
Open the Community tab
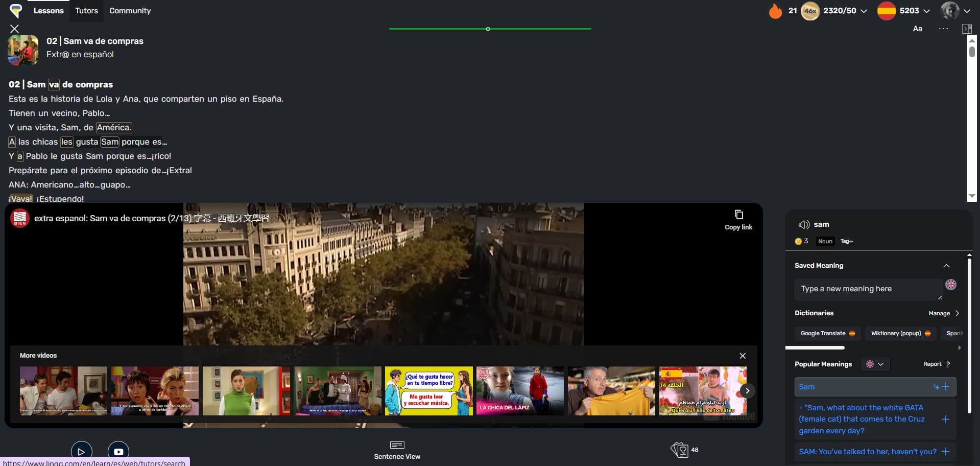coord(130,11)
